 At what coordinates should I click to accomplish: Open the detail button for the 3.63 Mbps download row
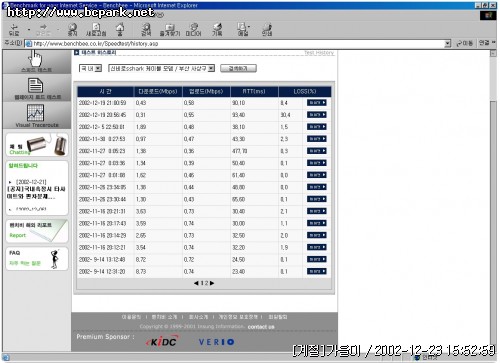pyautogui.click(x=316, y=211)
